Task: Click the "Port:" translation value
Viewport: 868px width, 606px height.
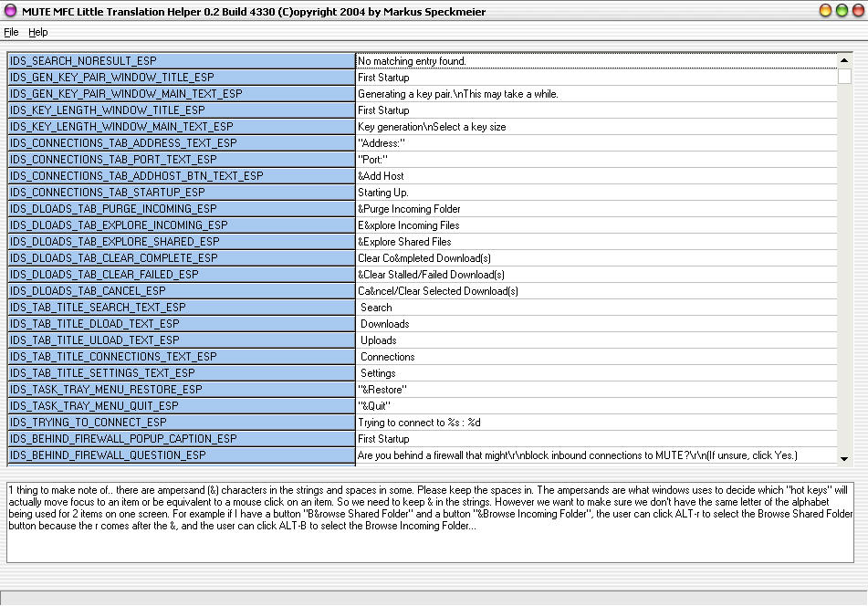Action: pos(596,160)
